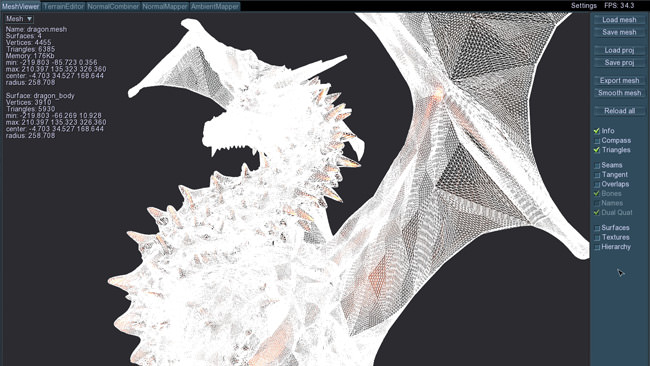Viewport: 650px width, 366px height.
Task: Enable the Tangent checkbox
Action: [x=597, y=175]
